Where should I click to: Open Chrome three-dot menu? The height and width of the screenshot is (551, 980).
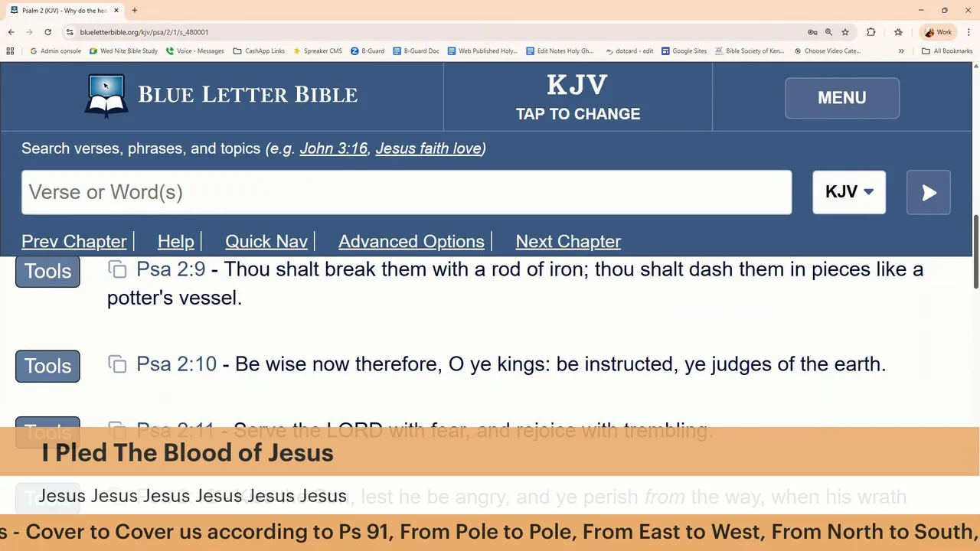tap(969, 32)
